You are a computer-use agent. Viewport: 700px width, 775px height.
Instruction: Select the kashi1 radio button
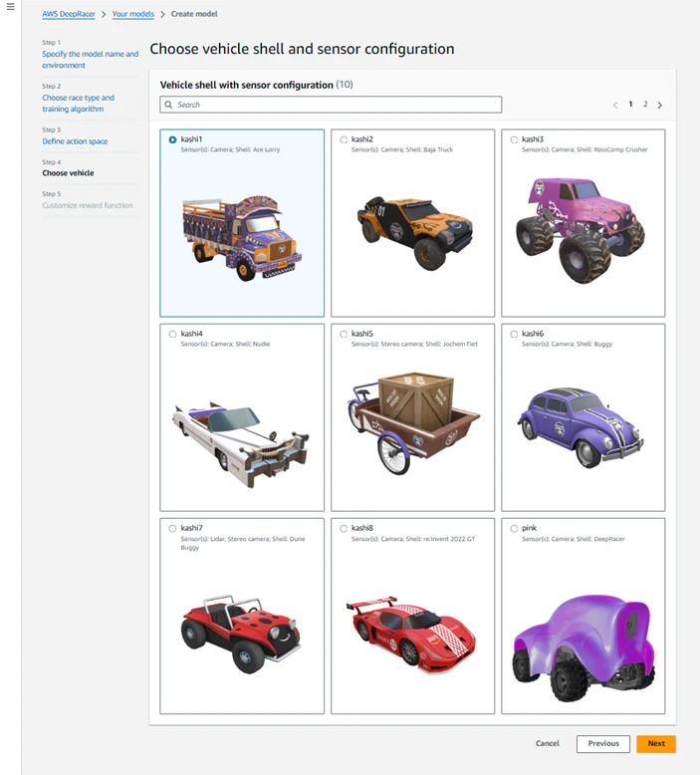click(172, 139)
